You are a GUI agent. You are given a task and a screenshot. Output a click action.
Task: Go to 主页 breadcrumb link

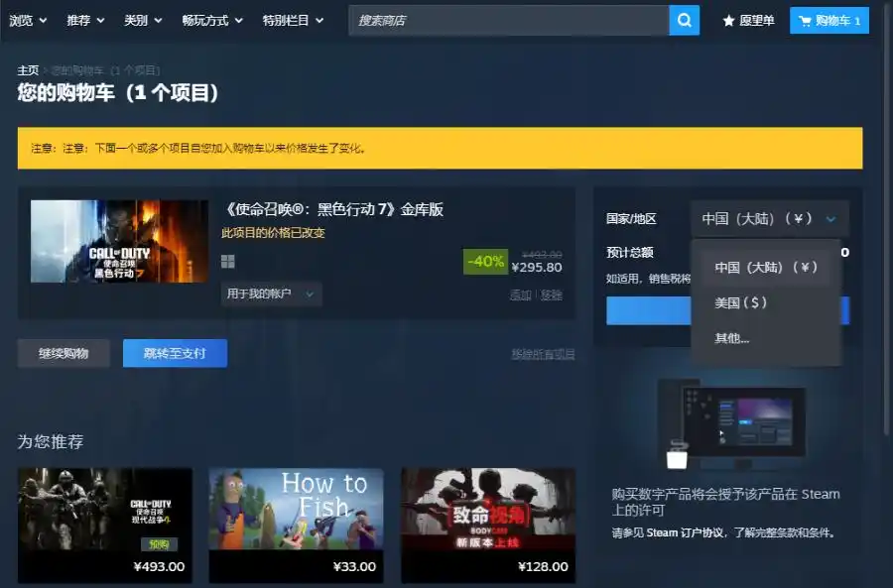(28, 70)
